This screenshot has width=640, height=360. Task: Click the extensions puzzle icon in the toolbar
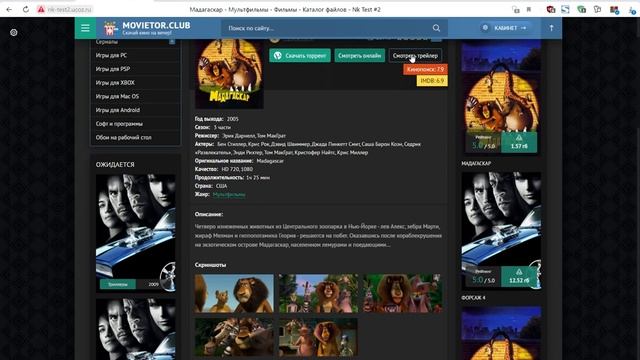pyautogui.click(x=598, y=9)
